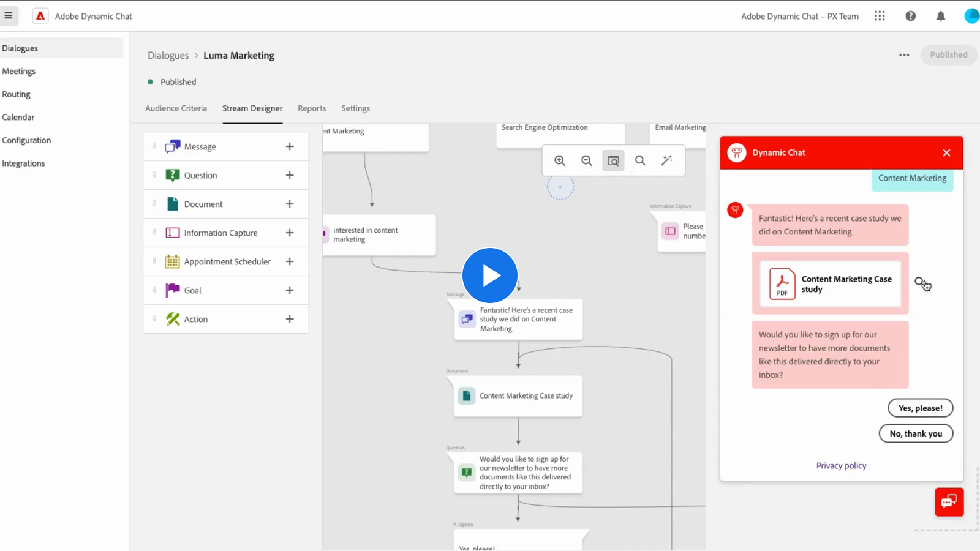This screenshot has height=551, width=980.
Task: Click the Published button
Action: coord(948,54)
